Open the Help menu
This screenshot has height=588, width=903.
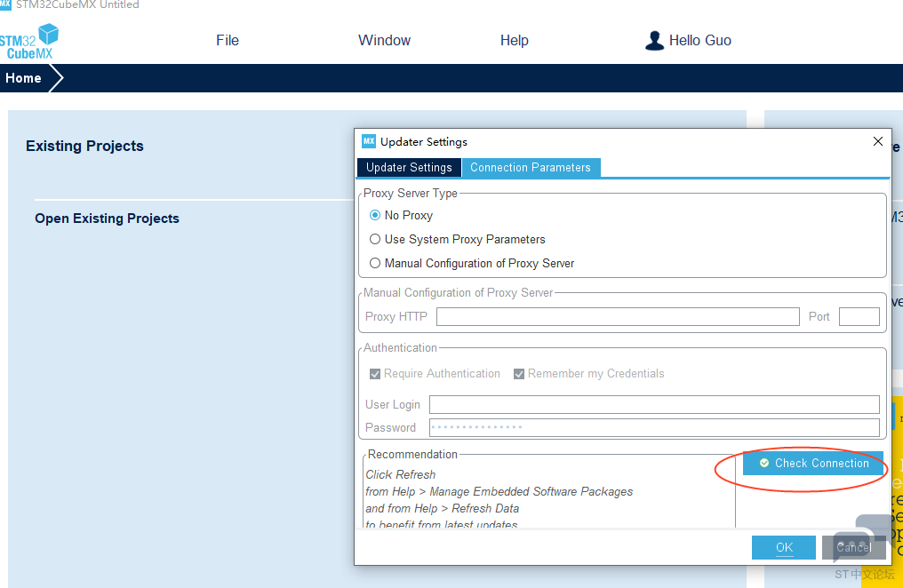coord(514,41)
